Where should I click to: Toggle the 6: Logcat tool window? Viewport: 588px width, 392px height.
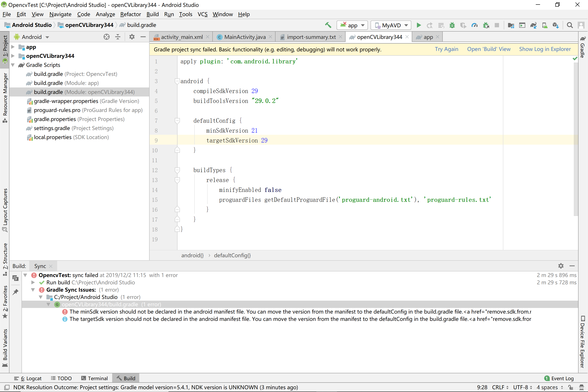click(28, 378)
